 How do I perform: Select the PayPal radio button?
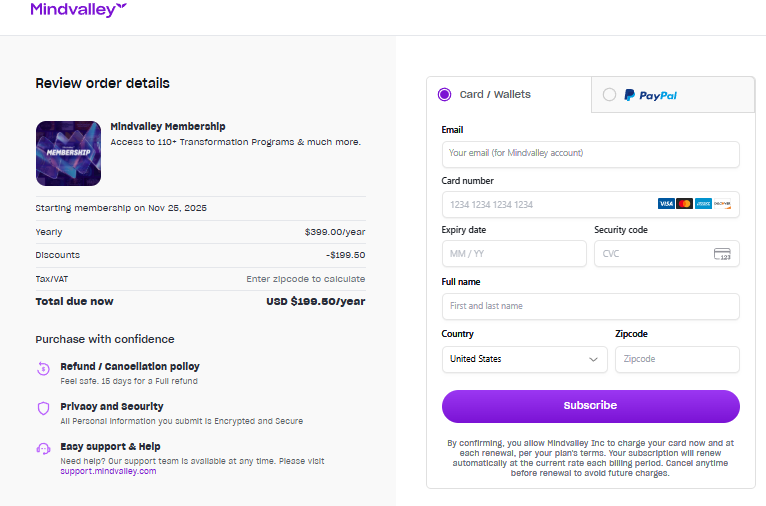coord(609,95)
